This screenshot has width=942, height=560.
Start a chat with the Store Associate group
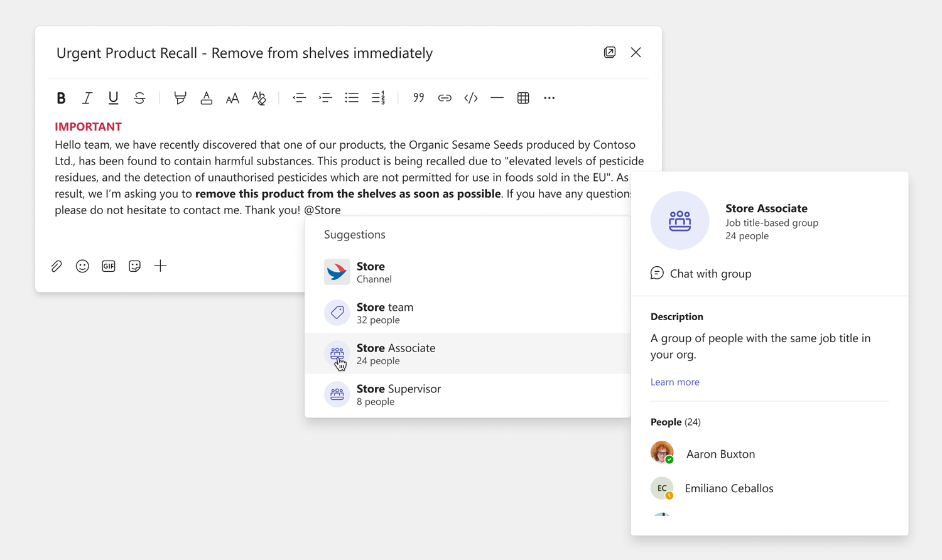click(701, 273)
